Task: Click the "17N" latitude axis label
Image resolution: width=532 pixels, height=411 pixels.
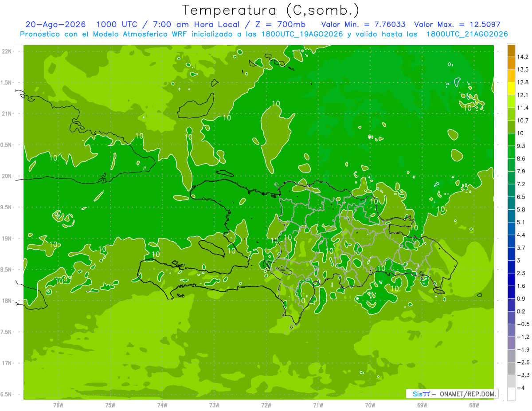Action: click(x=6, y=363)
